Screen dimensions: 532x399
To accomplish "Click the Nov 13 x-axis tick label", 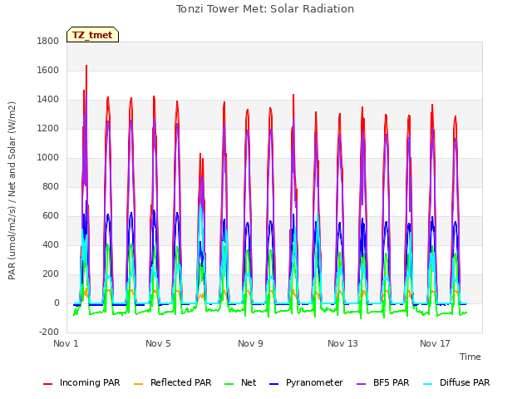I will 342,343.
